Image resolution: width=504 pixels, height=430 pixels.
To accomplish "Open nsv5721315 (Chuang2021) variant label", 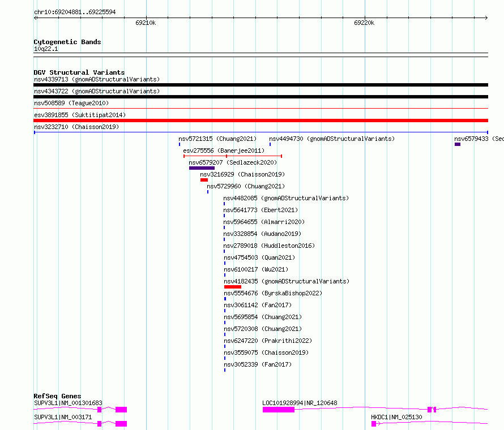I will coord(217,139).
